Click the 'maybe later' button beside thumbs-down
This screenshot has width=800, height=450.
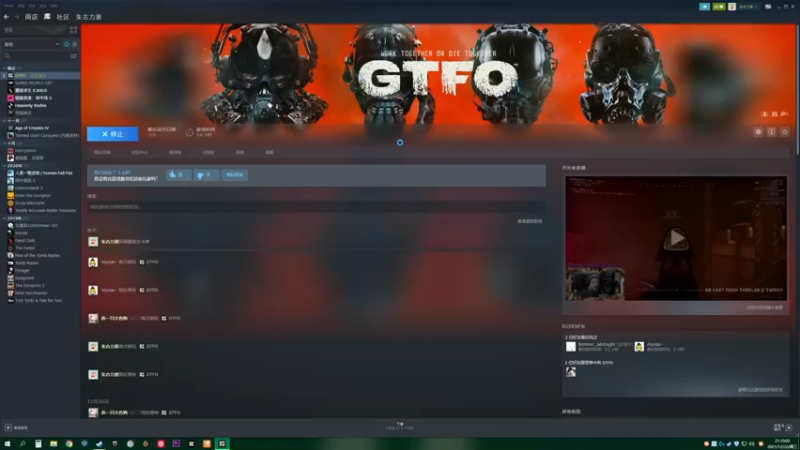pyautogui.click(x=234, y=174)
